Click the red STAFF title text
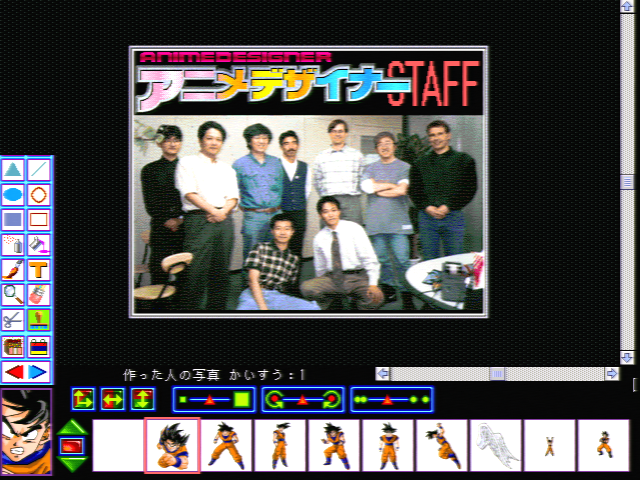Image resolution: width=640 pixels, height=480 pixels. point(433,84)
